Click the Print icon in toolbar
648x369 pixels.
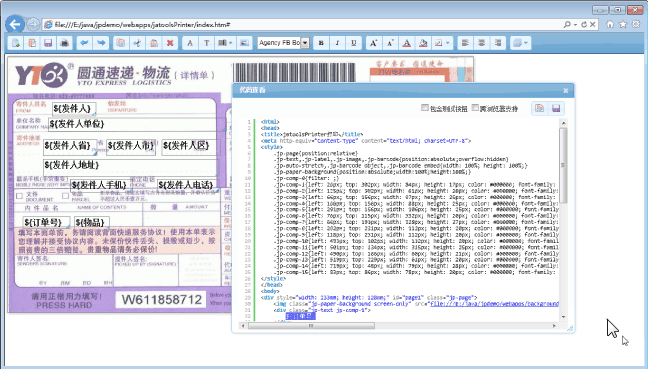click(x=64, y=43)
